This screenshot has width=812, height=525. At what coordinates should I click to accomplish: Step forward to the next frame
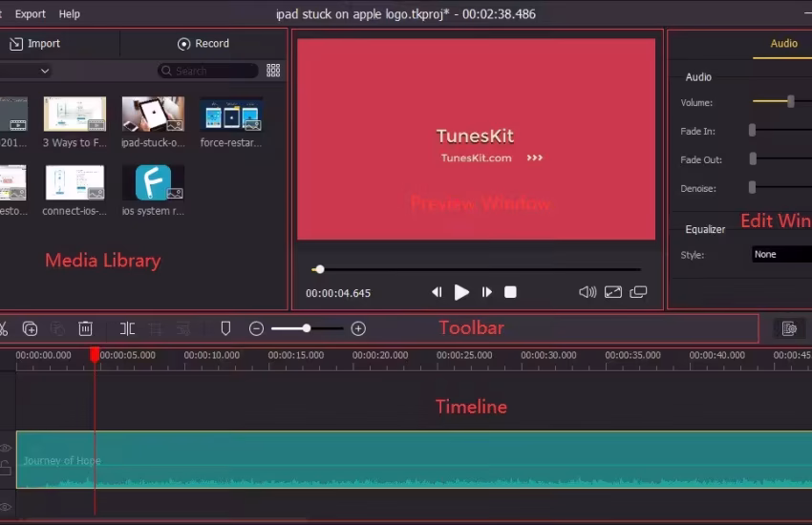point(487,292)
